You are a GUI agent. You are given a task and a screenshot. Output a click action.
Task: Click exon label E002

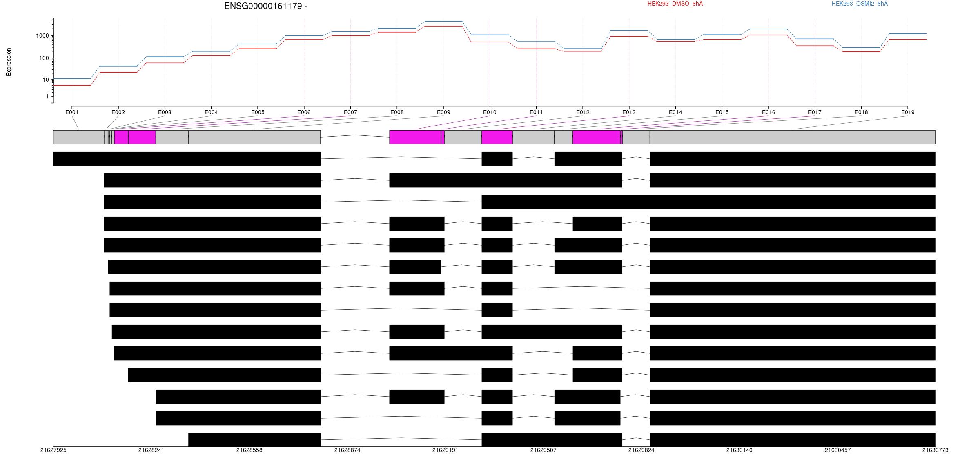[118, 112]
